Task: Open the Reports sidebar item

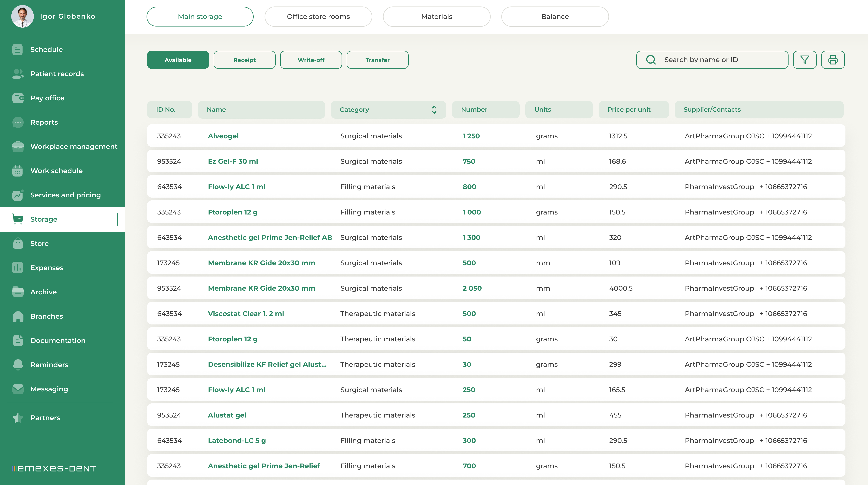Action: tap(44, 122)
